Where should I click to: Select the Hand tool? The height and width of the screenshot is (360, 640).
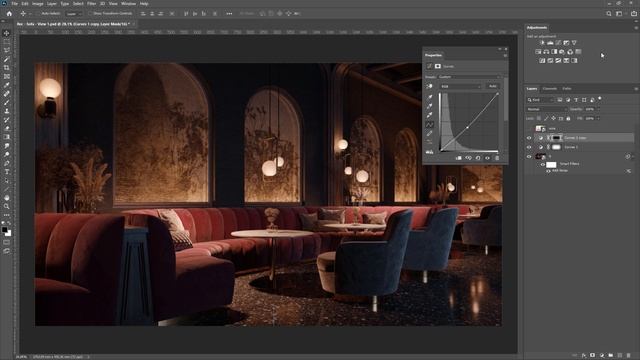click(7, 198)
